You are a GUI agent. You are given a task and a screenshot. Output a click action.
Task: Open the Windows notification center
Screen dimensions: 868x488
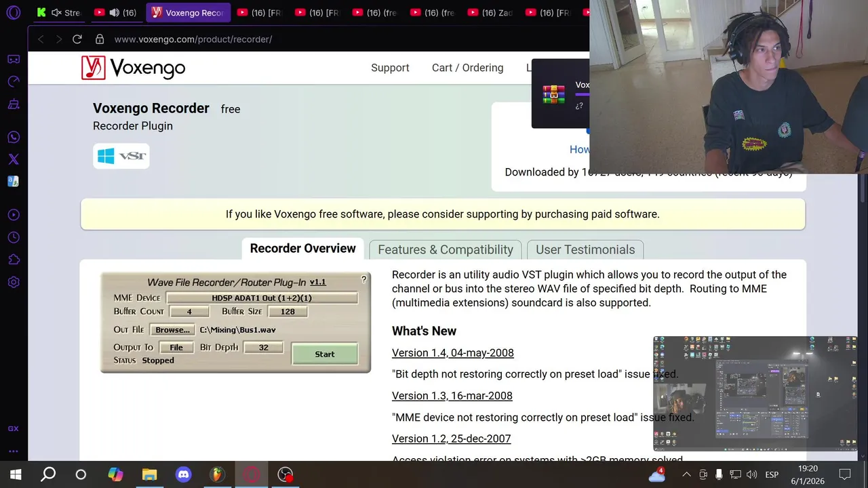coord(845,474)
